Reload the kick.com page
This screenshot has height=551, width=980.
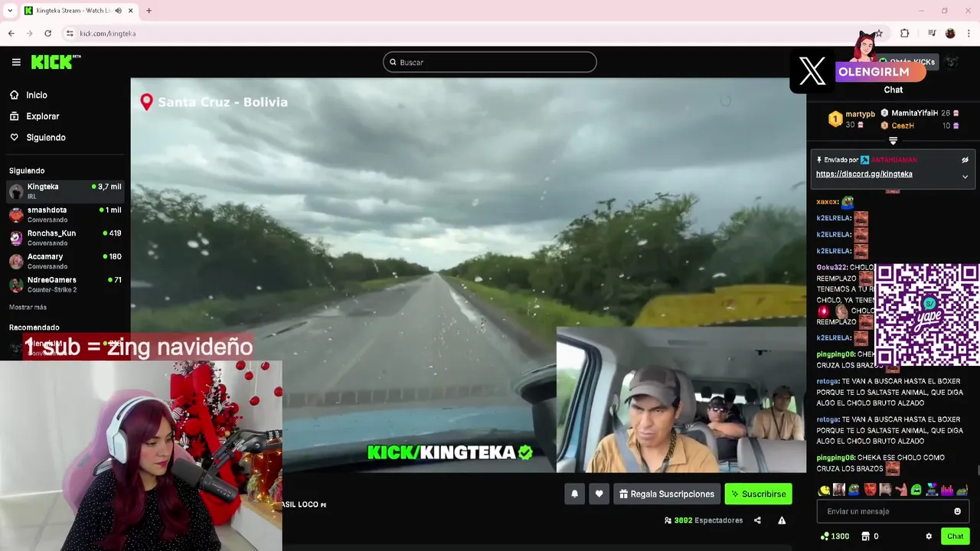(x=47, y=34)
